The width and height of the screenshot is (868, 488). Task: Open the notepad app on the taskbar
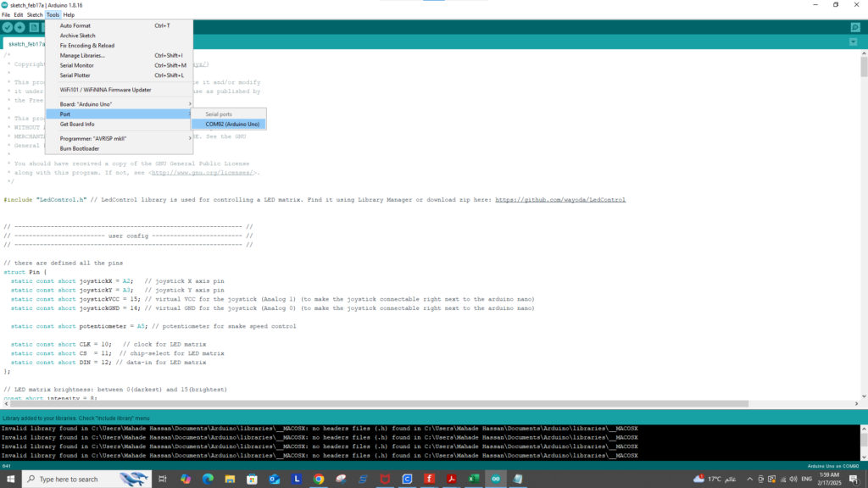point(518,480)
